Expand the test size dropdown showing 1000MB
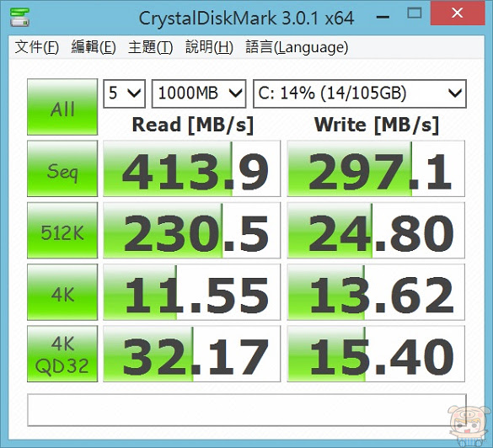This screenshot has height=448, width=493. point(199,93)
